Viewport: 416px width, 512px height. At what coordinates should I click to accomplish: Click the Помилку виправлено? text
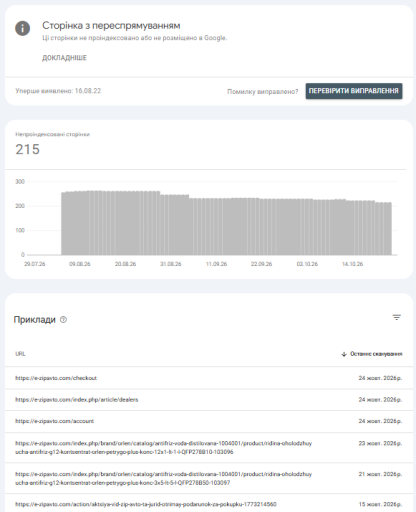[263, 91]
